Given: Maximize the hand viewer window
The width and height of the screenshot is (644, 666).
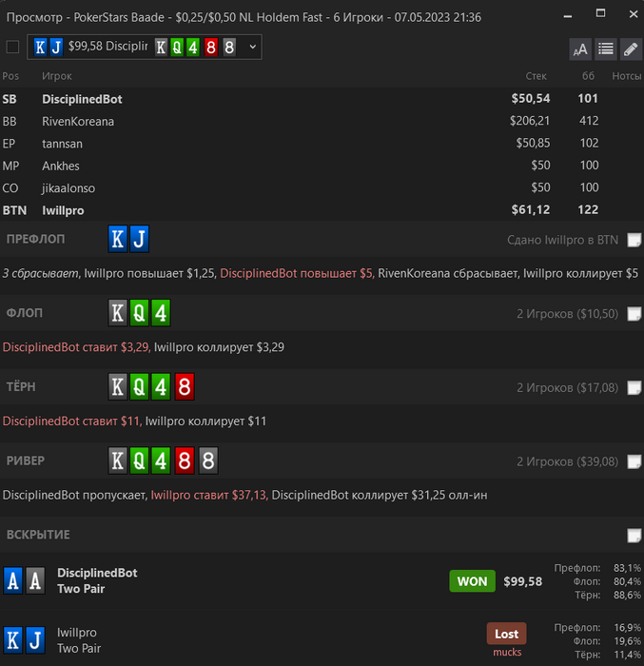Looking at the screenshot, I should click(600, 13).
